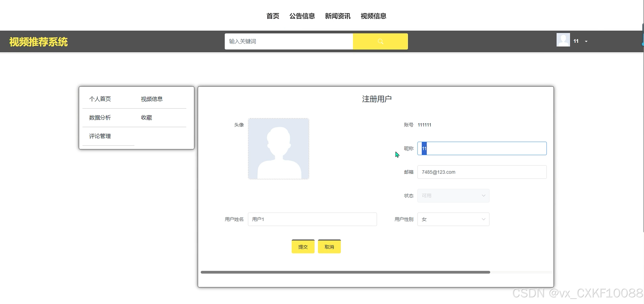Open 公告信息 navigation item
This screenshot has height=304, width=644.
click(302, 16)
